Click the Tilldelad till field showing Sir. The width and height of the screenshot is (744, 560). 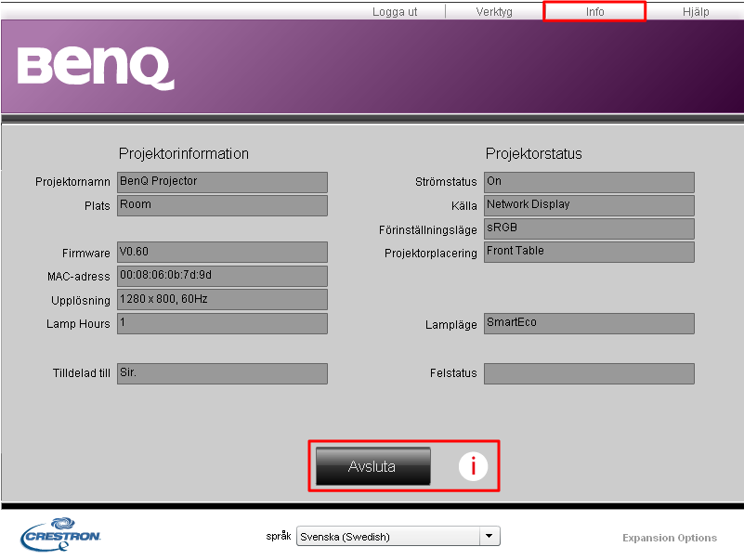coord(222,373)
